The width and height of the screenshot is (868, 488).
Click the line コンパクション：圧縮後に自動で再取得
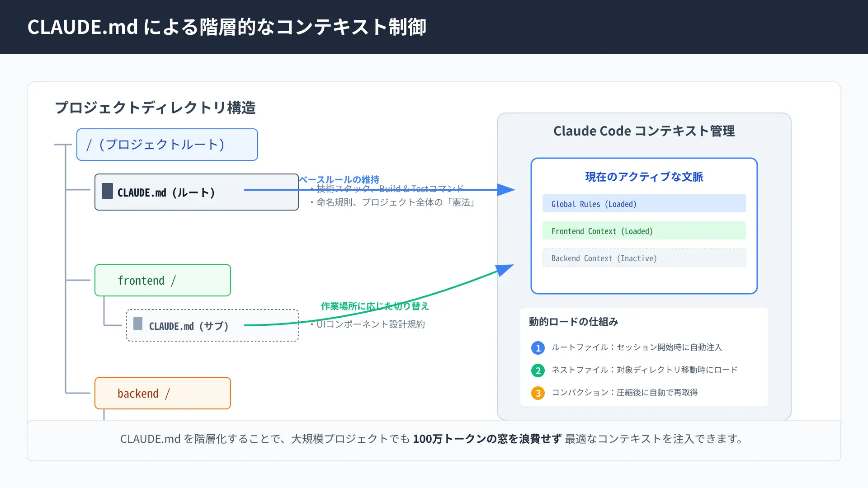click(x=625, y=392)
